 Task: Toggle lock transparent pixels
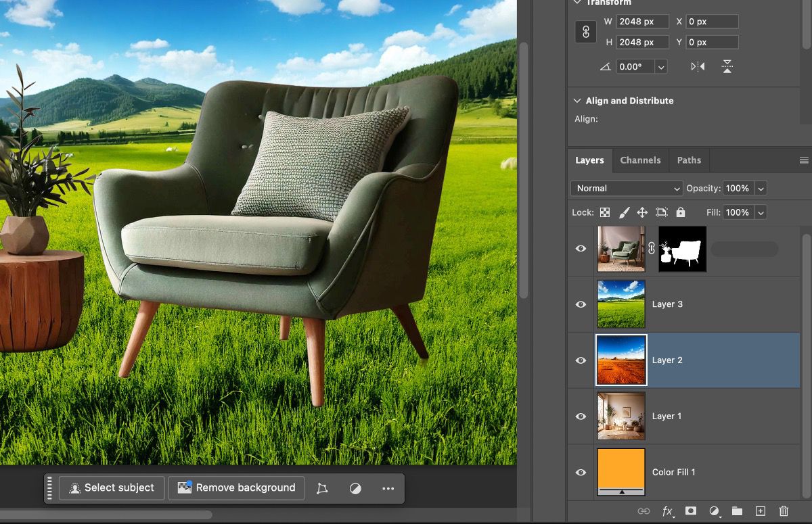click(605, 212)
